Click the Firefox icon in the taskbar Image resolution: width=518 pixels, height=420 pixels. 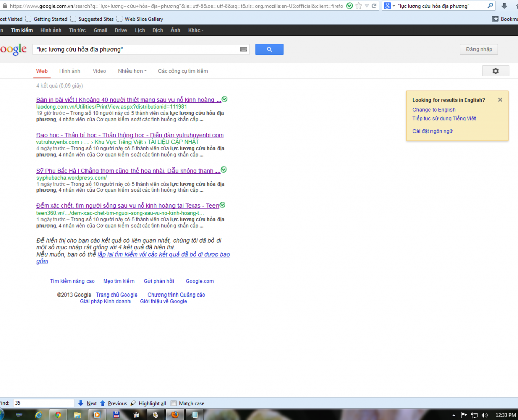point(175,415)
